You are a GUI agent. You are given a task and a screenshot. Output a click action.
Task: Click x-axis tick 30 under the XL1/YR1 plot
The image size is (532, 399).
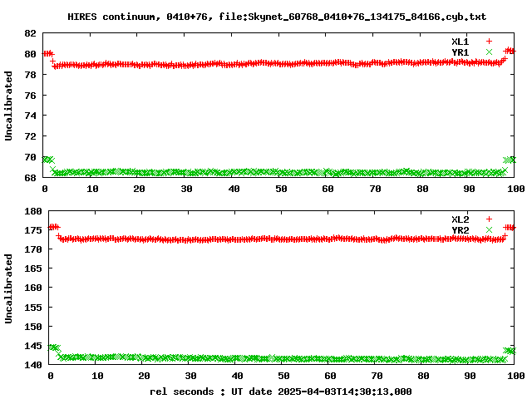point(186,189)
